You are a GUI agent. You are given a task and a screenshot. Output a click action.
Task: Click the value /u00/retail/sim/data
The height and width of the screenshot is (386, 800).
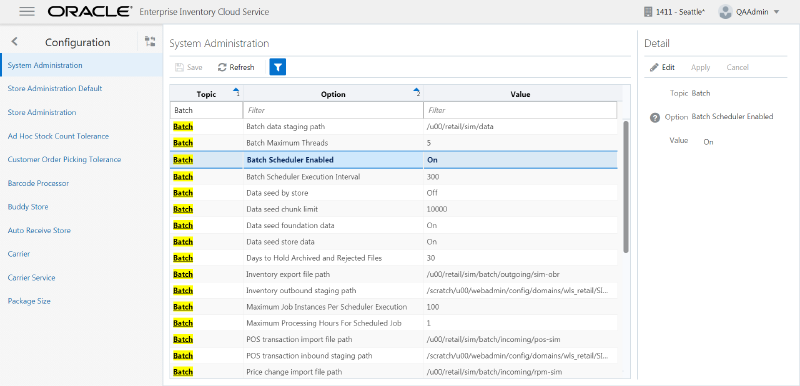click(x=460, y=126)
